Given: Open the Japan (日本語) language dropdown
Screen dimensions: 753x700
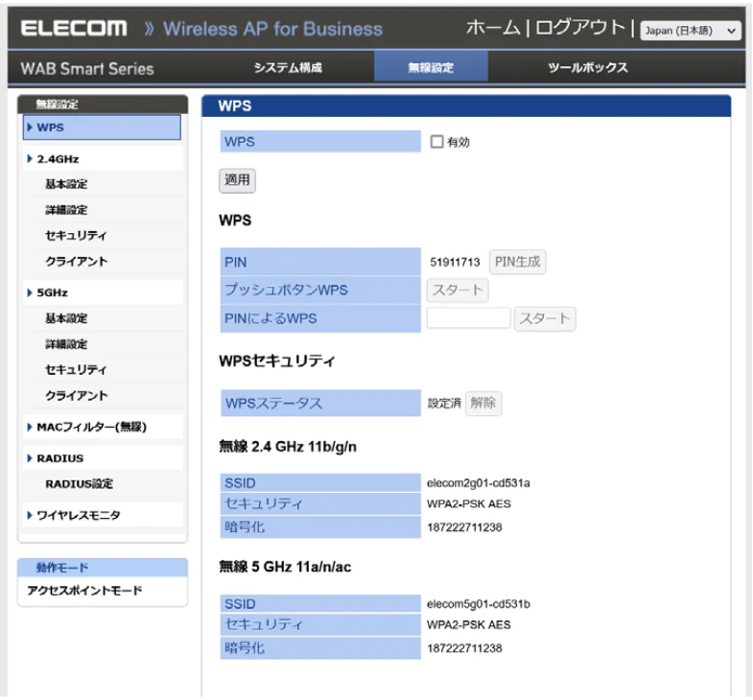Looking at the screenshot, I should [690, 31].
